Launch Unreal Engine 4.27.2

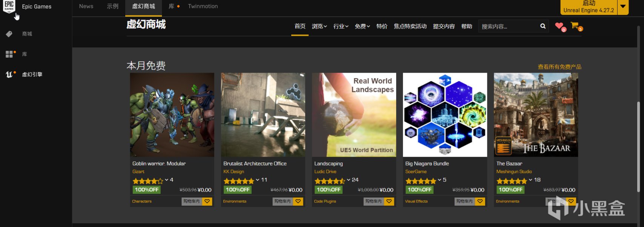point(589,7)
